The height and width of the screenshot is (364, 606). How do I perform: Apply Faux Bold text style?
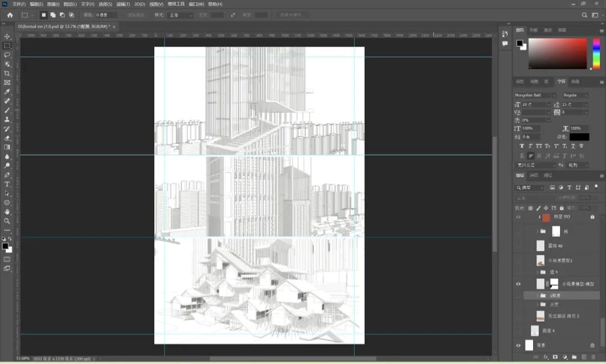(522, 146)
